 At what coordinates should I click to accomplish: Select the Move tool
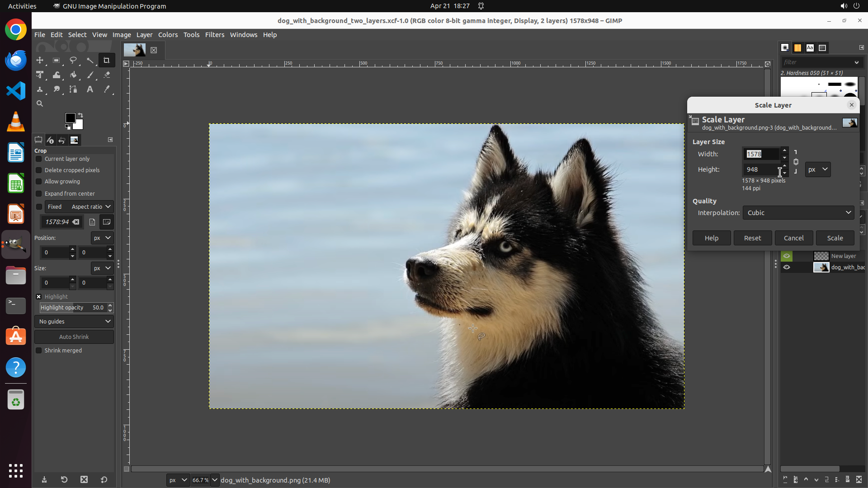point(40,60)
